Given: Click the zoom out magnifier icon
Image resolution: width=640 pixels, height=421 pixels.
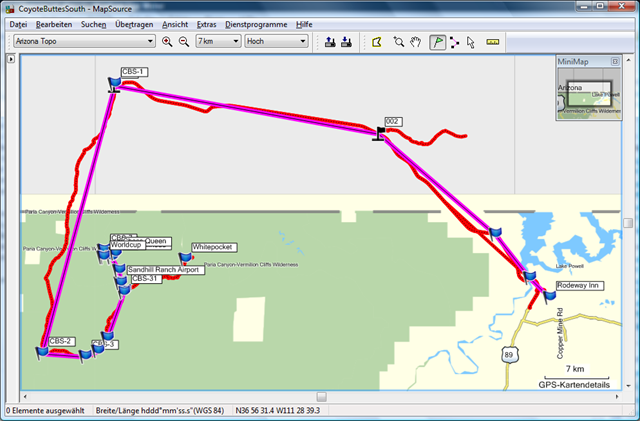Looking at the screenshot, I should tap(183, 42).
